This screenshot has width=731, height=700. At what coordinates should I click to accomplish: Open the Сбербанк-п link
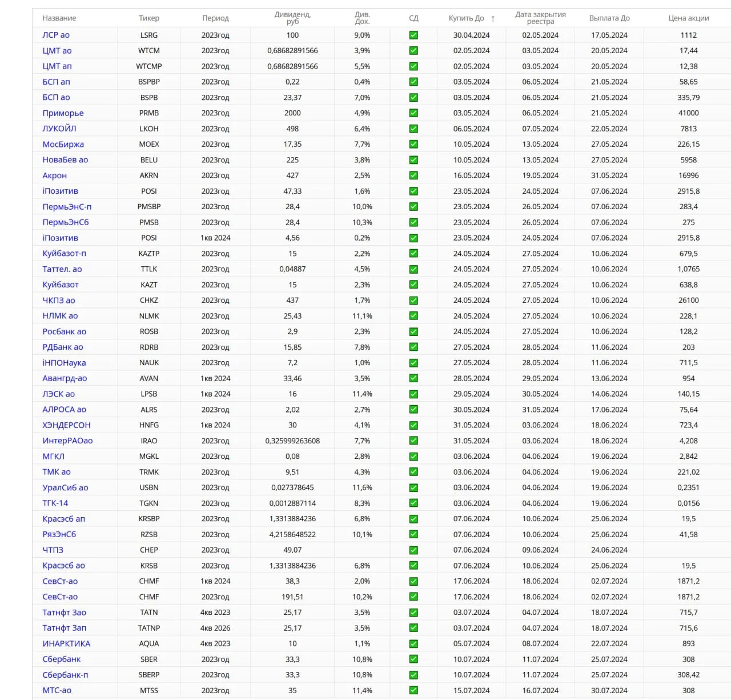[x=65, y=675]
